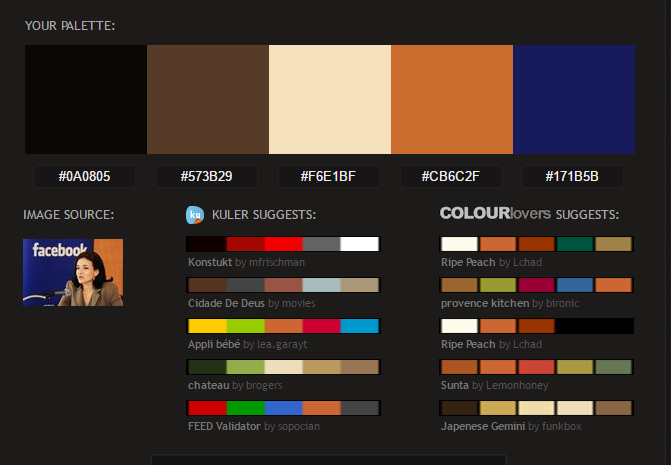Click the Kuler 'ku' logo icon
Screen dimensions: 671x465
point(195,215)
